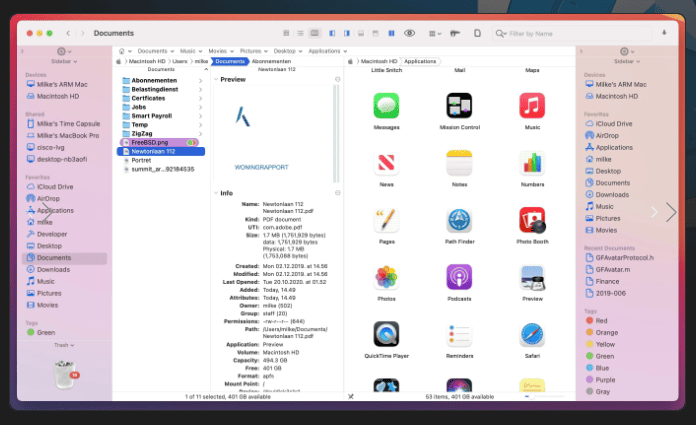Viewport: 696px width, 425px height.
Task: Open Movies favorites bar menu
Action: tap(221, 51)
